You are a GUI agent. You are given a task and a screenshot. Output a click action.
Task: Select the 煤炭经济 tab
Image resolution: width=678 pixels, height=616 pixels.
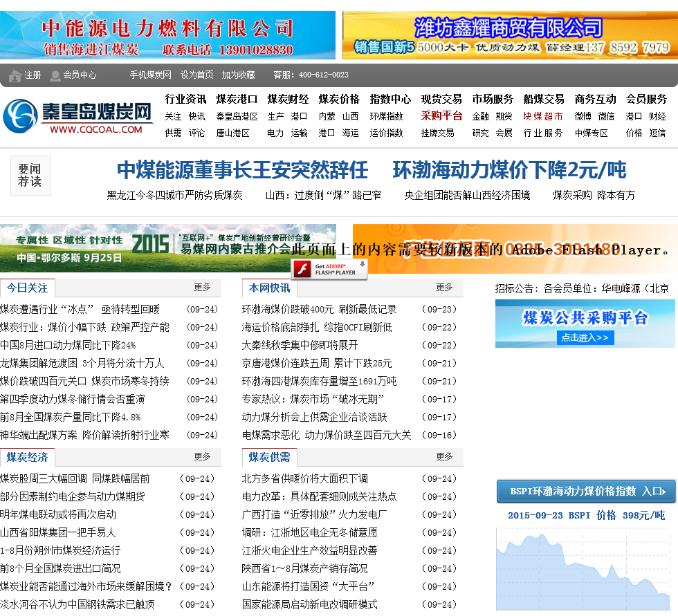coord(27,458)
